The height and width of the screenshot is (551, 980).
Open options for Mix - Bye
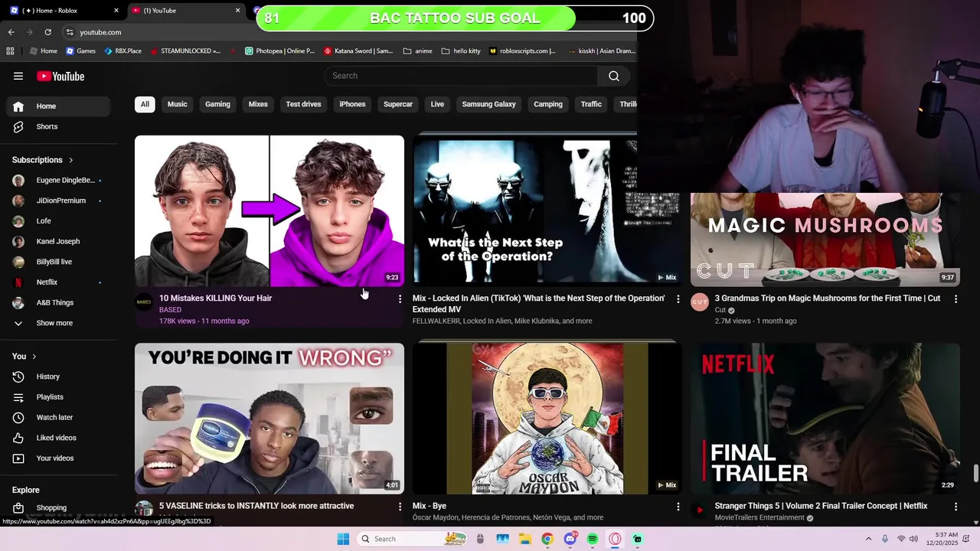tap(678, 507)
